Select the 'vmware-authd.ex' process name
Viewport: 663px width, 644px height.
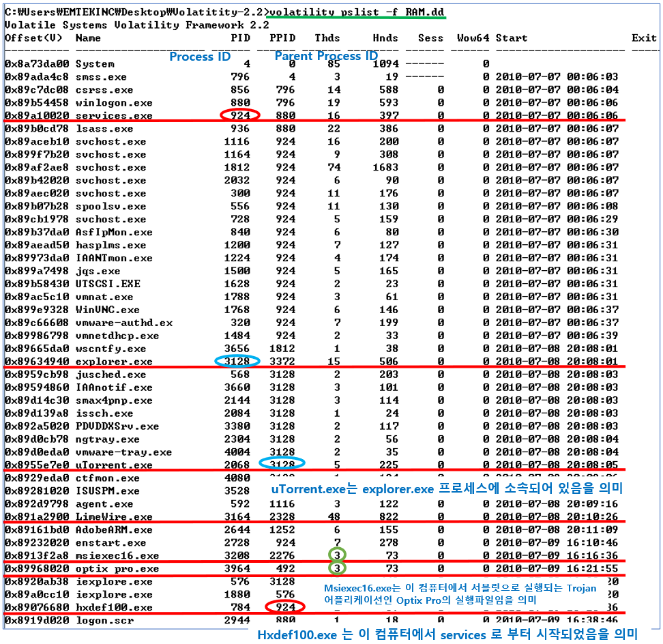point(124,323)
